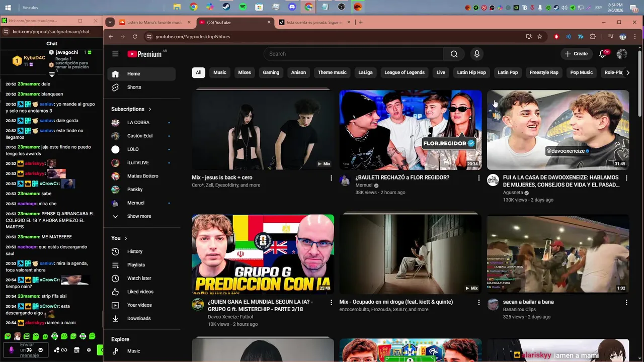Screen dimensions: 644x362
Task: Select the League of Legends chip
Action: tap(405, 72)
